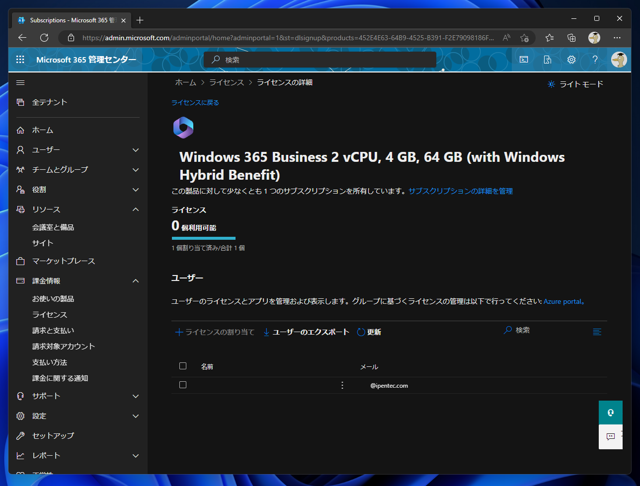Image resolution: width=640 pixels, height=486 pixels.
Task: Open 支払い方法 in sidebar
Action: click(x=49, y=362)
